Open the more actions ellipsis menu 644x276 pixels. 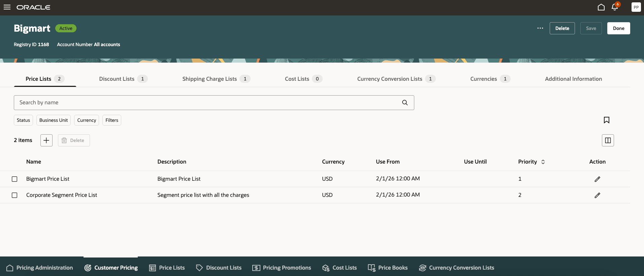(540, 28)
